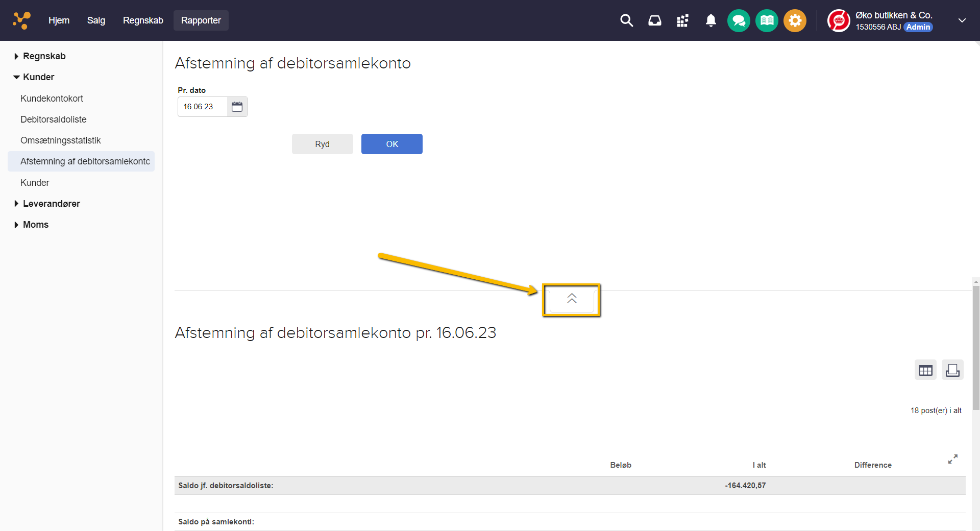This screenshot has width=980, height=531.
Task: Collapse the filter panel with double chevron
Action: [572, 300]
